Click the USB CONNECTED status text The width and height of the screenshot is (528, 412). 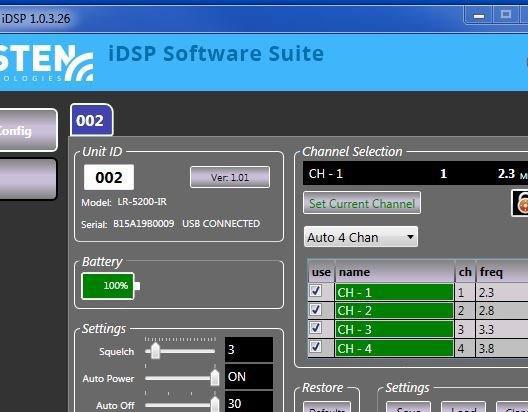(x=221, y=224)
